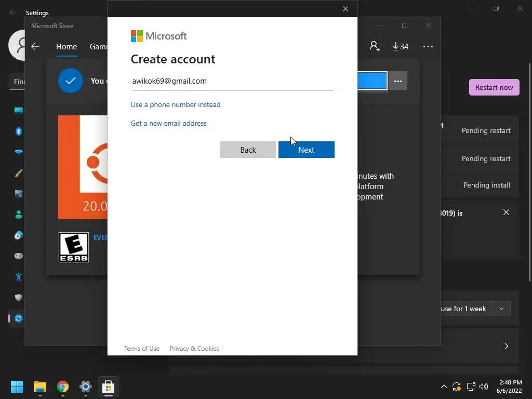The width and height of the screenshot is (532, 399).
Task: Click the volume speaker tray icon
Action: pos(484,387)
